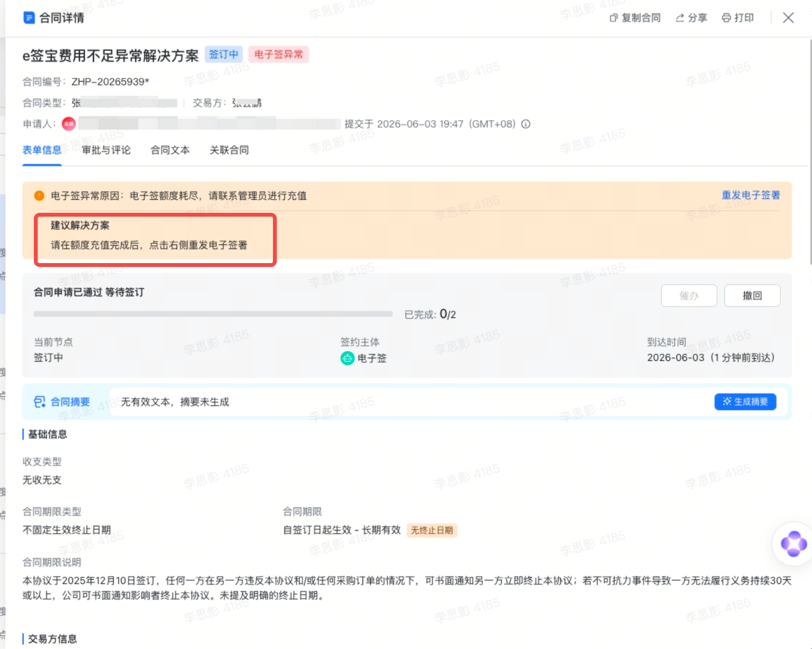812x649 pixels.
Task: Click the orange warning icon
Action: 39,196
